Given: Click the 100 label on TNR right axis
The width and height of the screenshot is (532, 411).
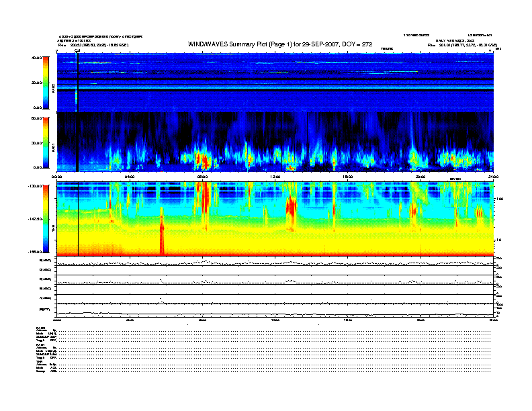Looking at the screenshot, I should point(499,199).
